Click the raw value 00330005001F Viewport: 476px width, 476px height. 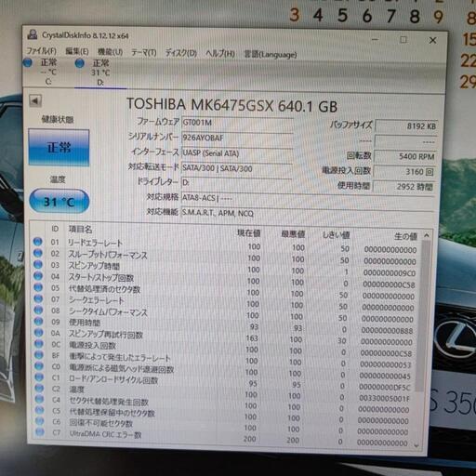[385, 398]
